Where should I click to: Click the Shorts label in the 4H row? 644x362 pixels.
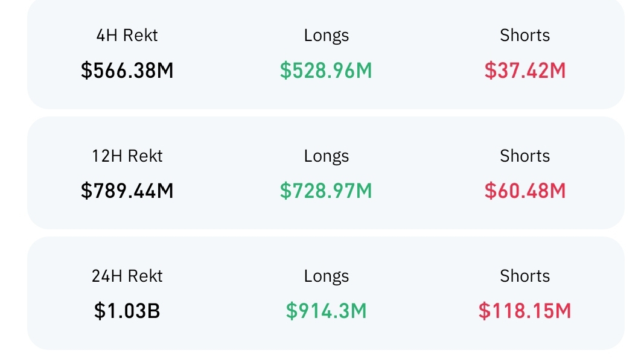[x=524, y=36]
